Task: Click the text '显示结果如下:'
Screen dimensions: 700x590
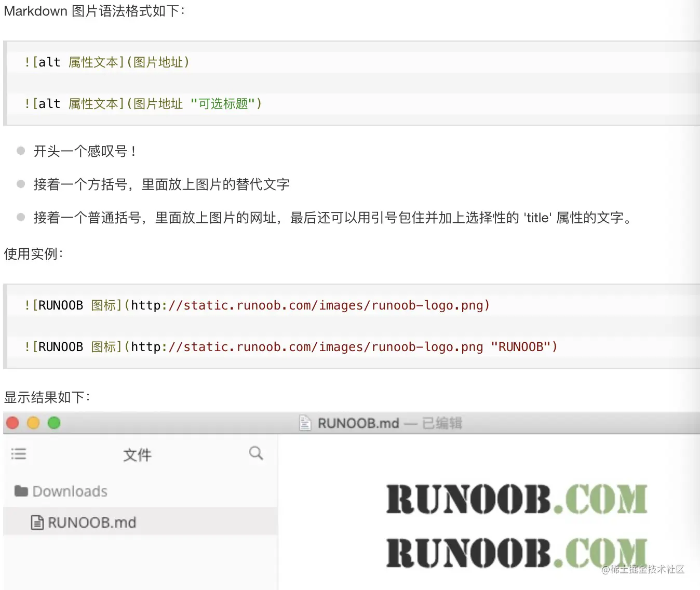Action: [x=47, y=397]
